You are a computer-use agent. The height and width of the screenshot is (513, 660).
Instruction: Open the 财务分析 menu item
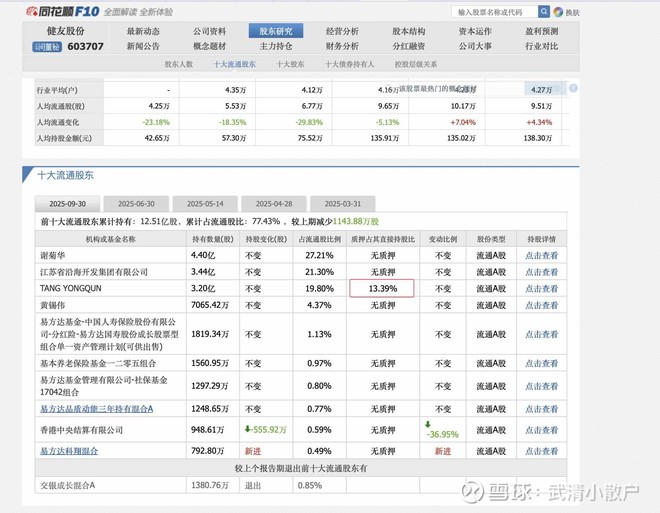point(342,46)
